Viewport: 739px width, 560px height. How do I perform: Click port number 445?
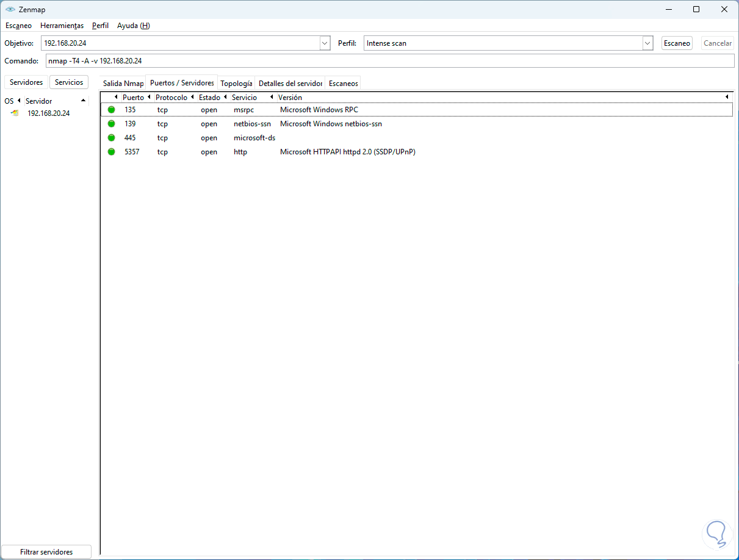130,138
